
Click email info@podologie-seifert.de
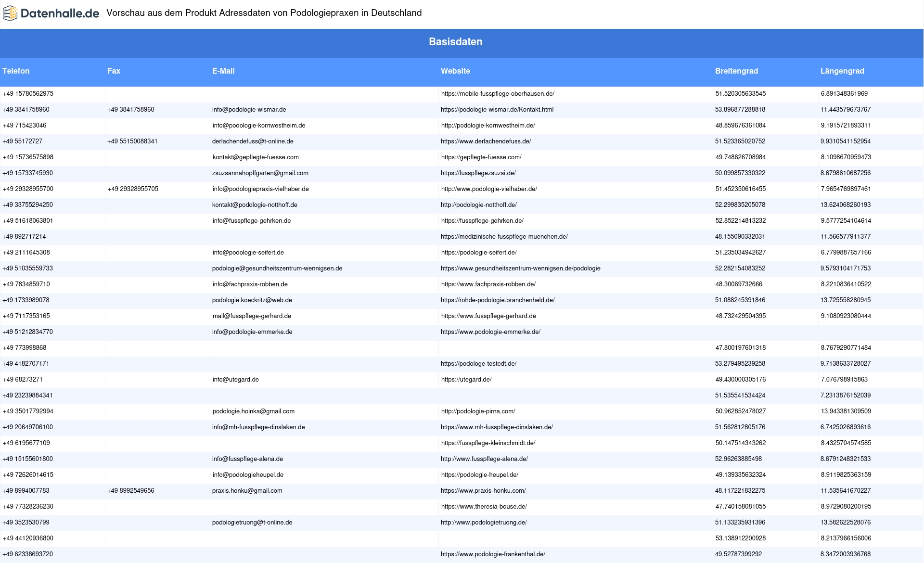pyautogui.click(x=248, y=253)
